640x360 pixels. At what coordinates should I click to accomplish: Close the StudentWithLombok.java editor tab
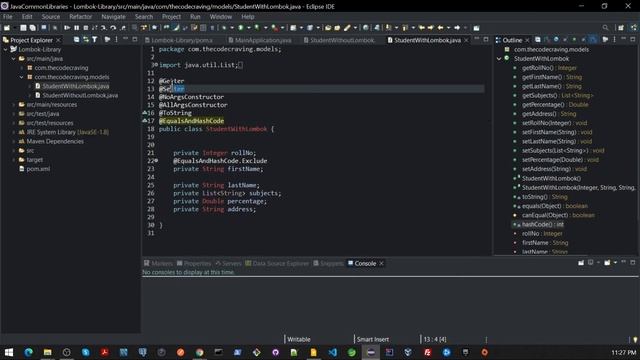(x=466, y=40)
